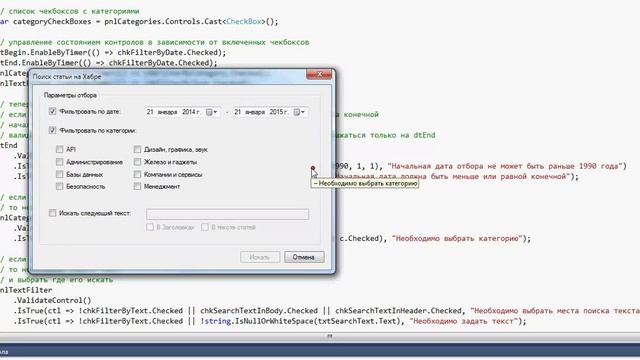Viewport: 640px width, 360px height.
Task: Select the day 21 in the end date
Action: coord(238,112)
